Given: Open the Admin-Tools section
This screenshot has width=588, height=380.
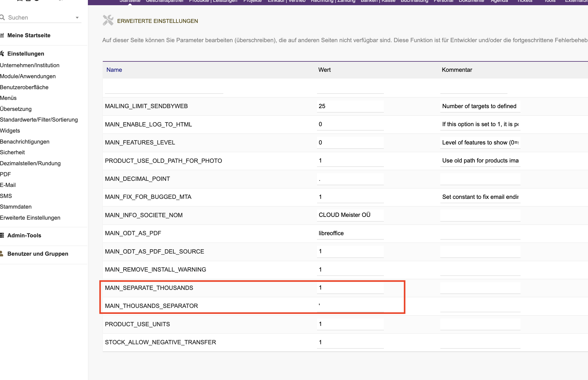Looking at the screenshot, I should [24, 236].
